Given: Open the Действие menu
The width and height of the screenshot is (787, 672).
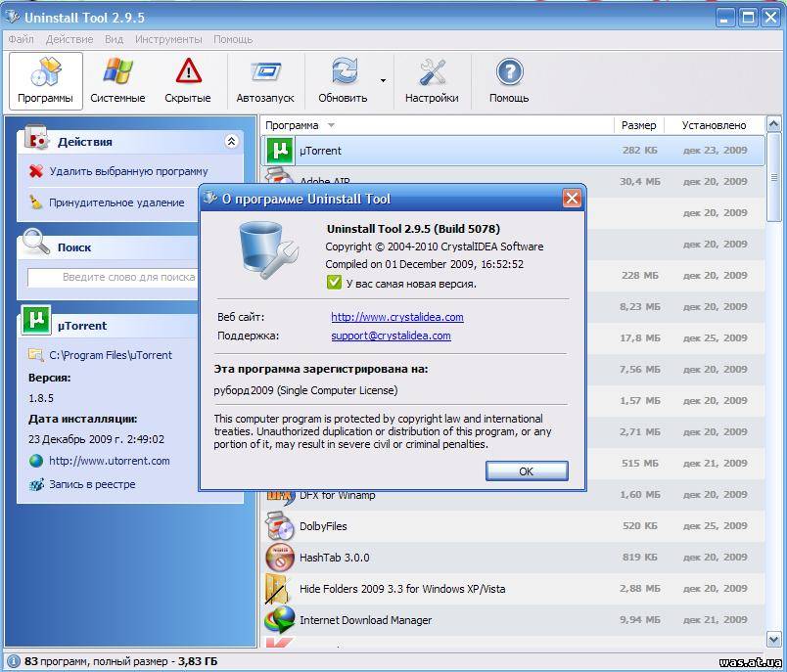Looking at the screenshot, I should coord(69,39).
